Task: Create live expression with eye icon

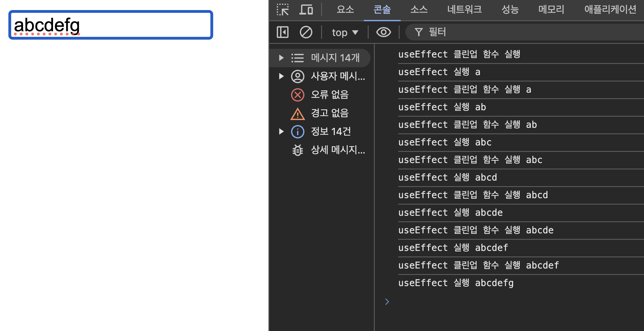Action: click(x=383, y=32)
